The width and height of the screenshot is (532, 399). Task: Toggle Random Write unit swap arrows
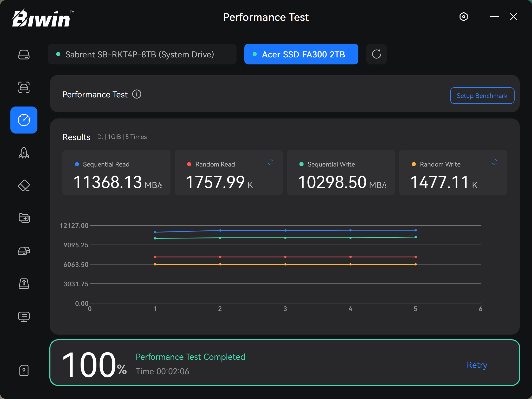coord(495,162)
